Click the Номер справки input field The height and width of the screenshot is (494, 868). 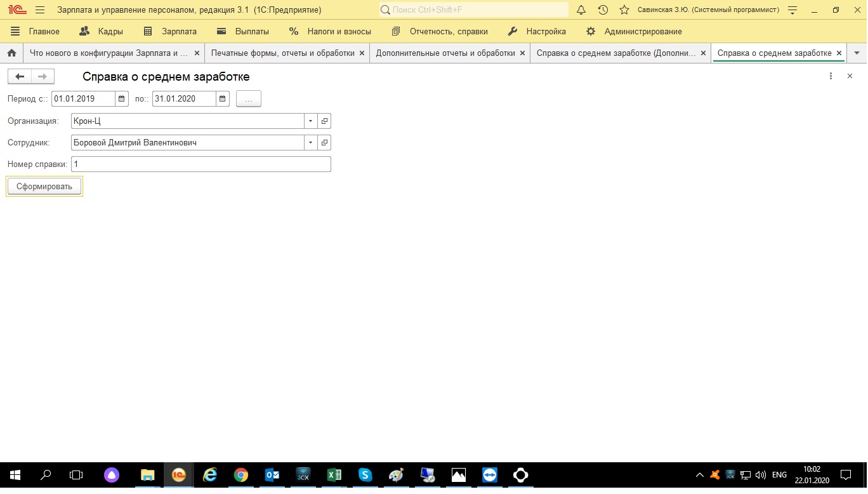201,164
